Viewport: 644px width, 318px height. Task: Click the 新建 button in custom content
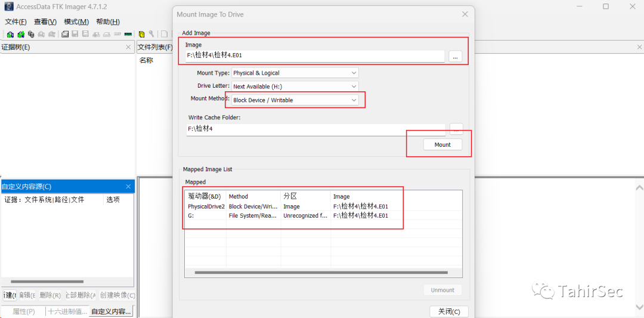(10, 295)
